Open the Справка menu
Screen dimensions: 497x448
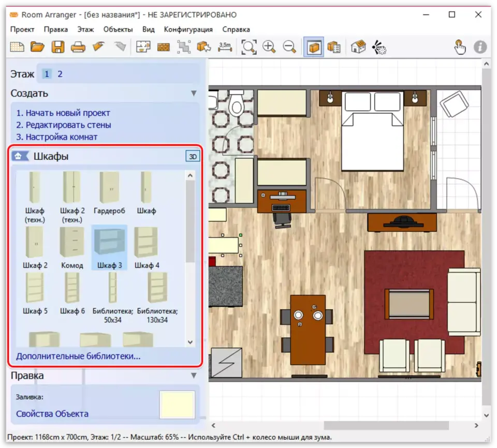pos(236,29)
